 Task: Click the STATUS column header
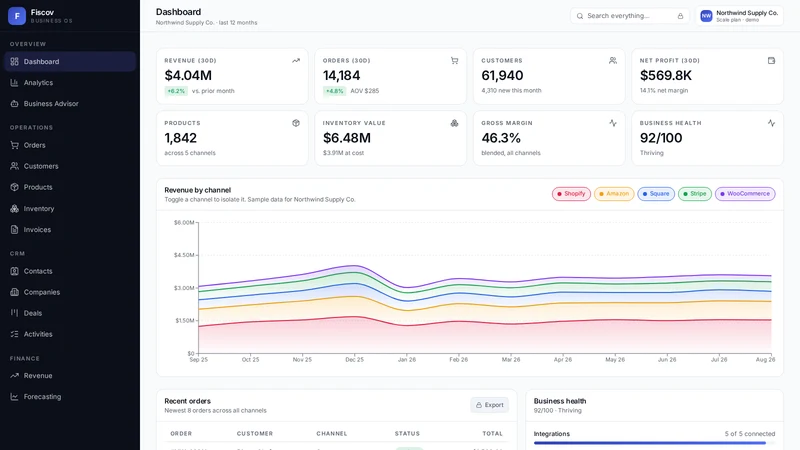407,434
